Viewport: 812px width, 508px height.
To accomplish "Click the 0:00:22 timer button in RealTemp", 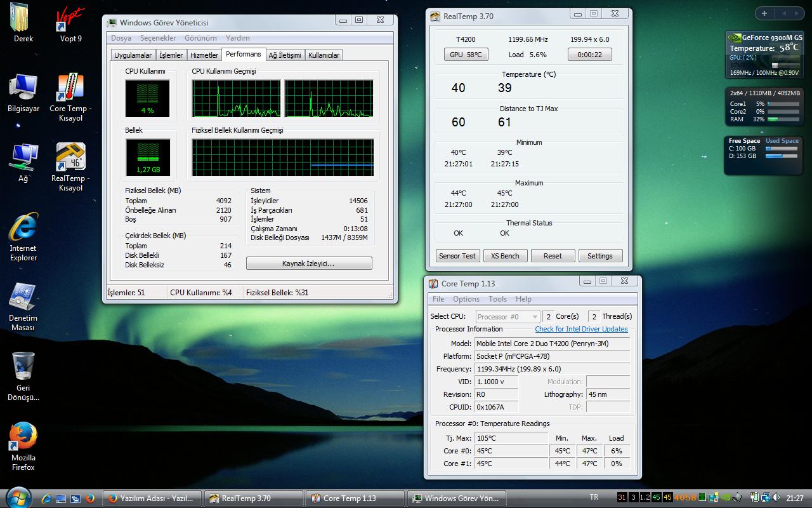I will (590, 55).
